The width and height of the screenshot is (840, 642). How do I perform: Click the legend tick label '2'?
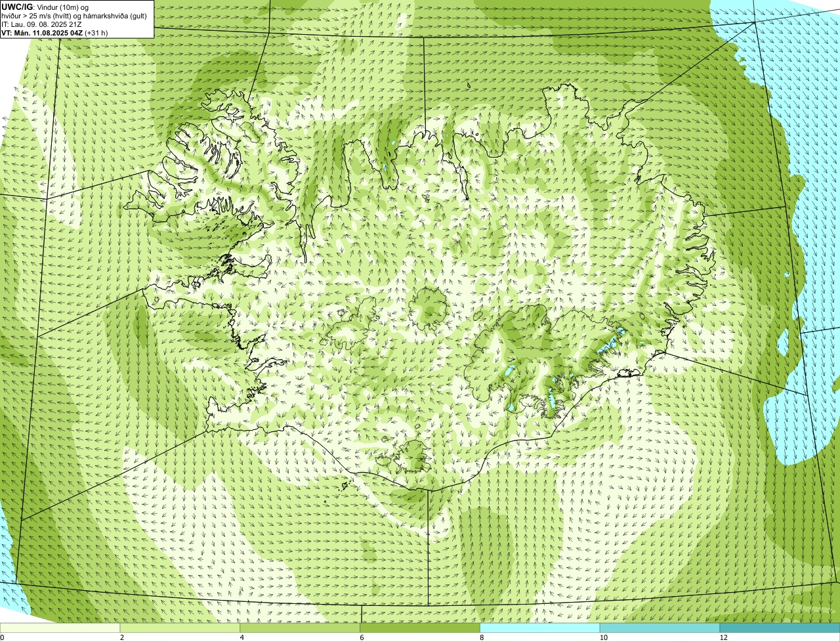tap(122, 637)
